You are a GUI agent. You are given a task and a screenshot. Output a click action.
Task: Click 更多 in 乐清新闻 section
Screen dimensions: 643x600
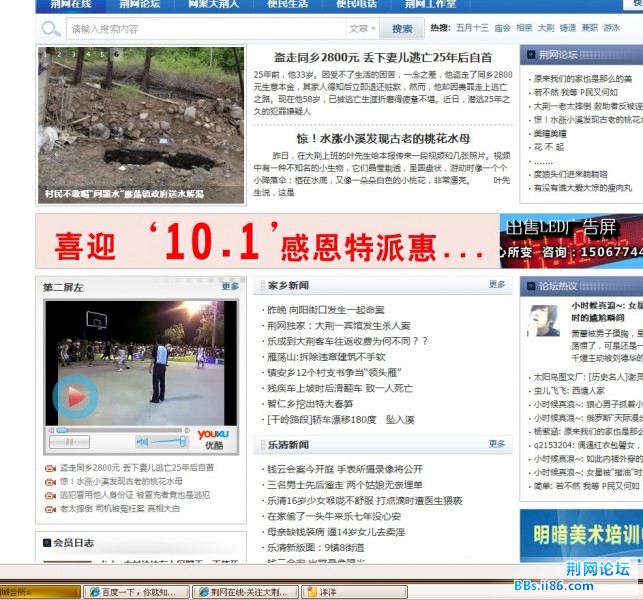[x=497, y=444]
